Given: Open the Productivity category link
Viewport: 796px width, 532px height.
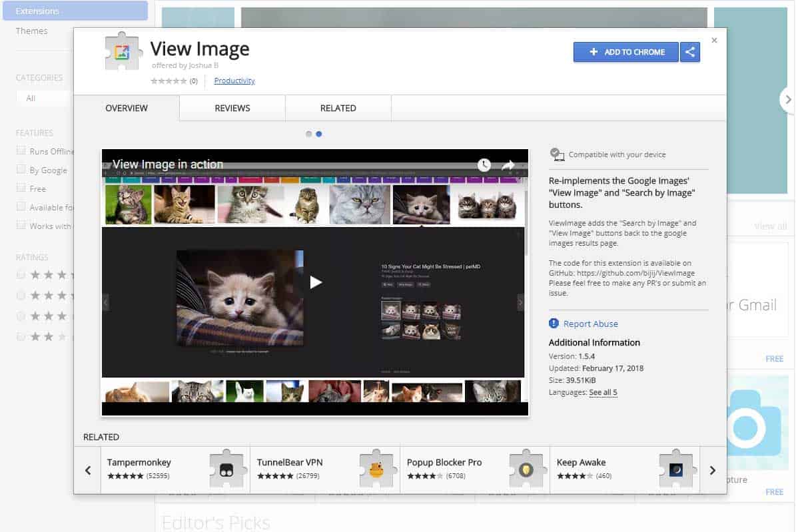Looking at the screenshot, I should [234, 81].
